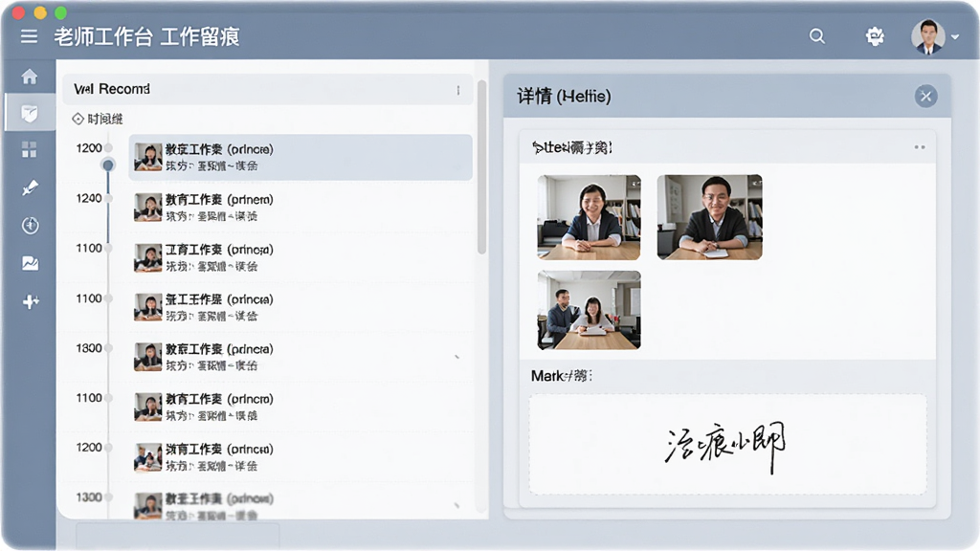This screenshot has height=551, width=980.
Task: Open the four-square grid view in the sidebar
Action: pos(30,150)
